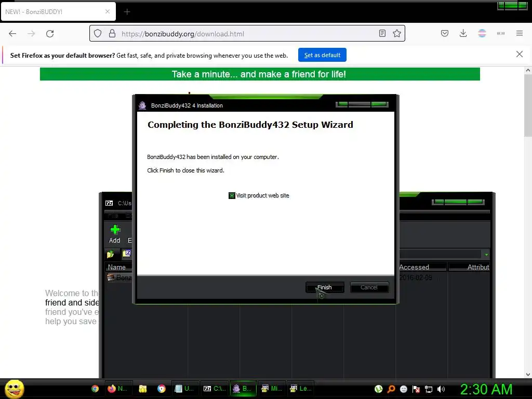
Task: Click Finish to close the setup wizard
Action: [x=325, y=287]
